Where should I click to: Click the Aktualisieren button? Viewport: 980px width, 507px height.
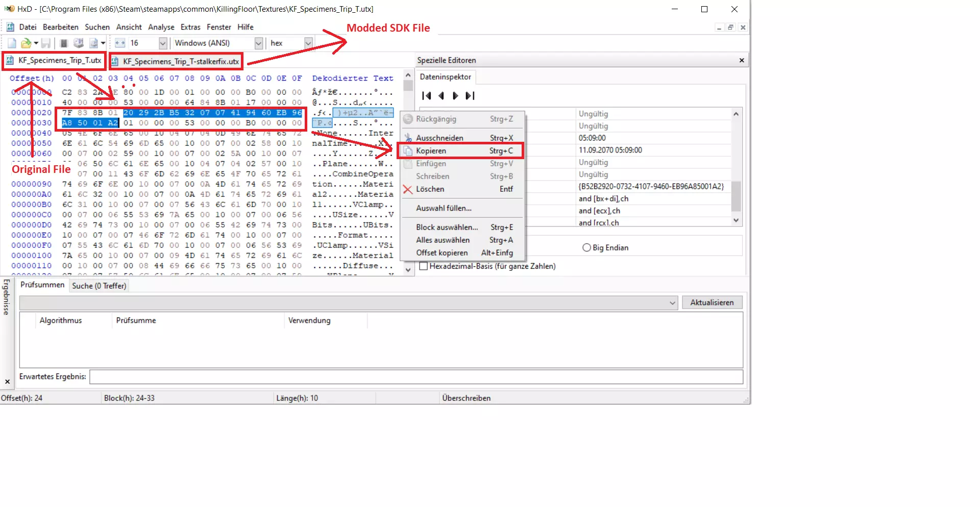(712, 303)
